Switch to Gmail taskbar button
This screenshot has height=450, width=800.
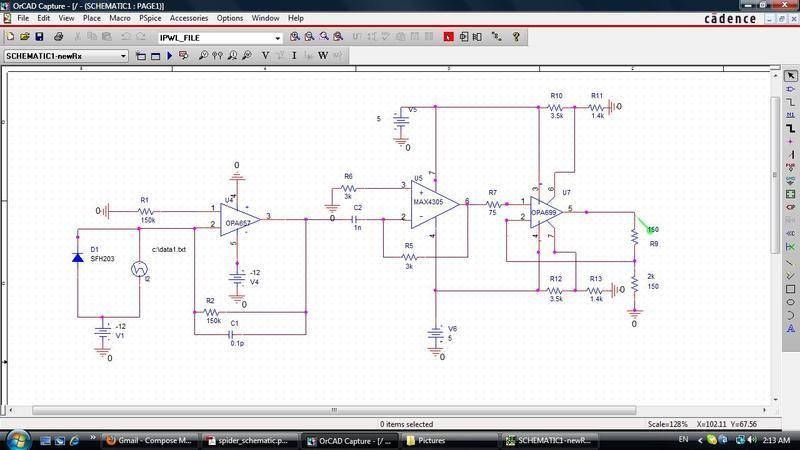click(x=152, y=440)
